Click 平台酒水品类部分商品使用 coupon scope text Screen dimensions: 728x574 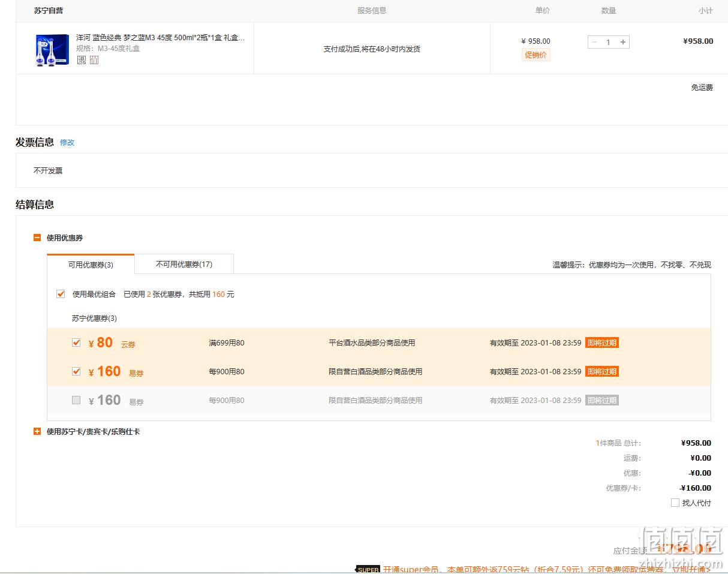[x=372, y=343]
